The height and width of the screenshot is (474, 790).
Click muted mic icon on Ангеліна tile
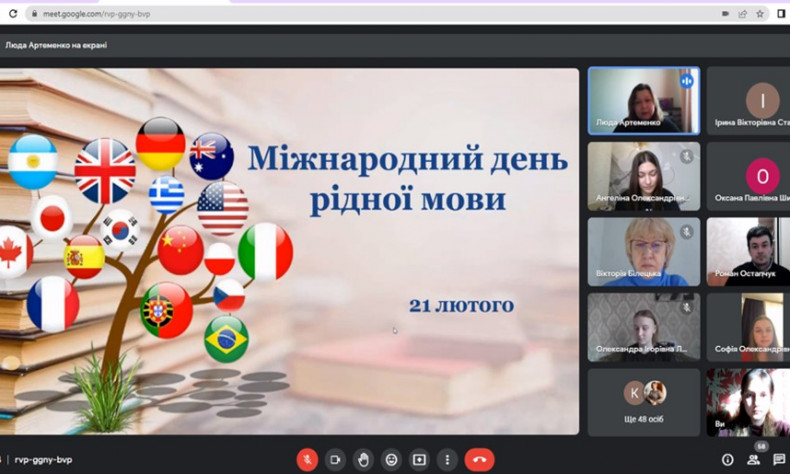pos(686,156)
